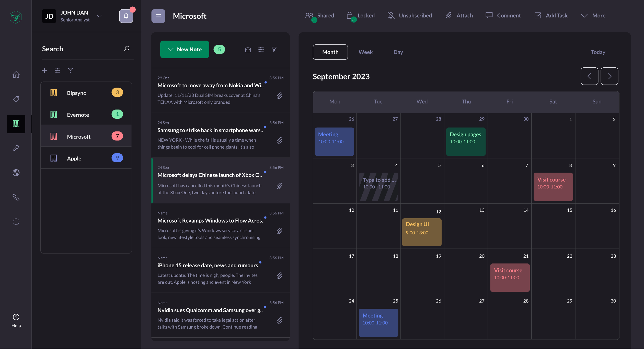Toggle the Unsubscribed notification setting
Image resolution: width=644 pixels, height=349 pixels.
410,16
